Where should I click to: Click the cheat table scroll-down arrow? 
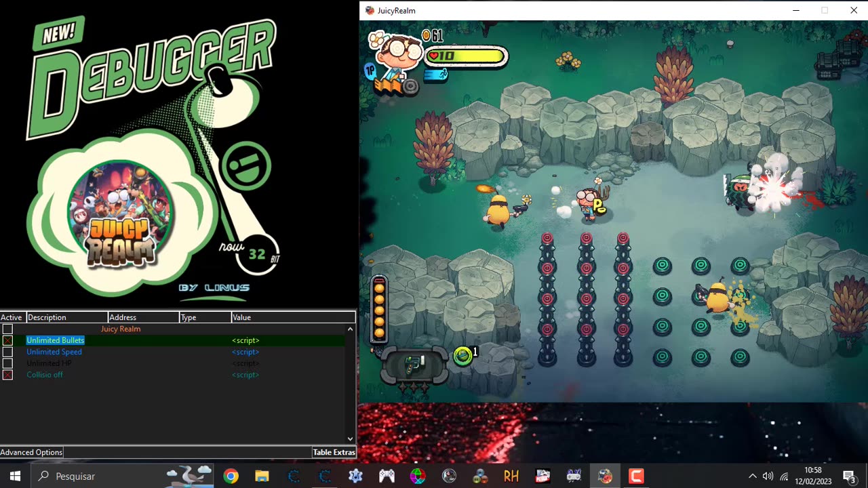(x=350, y=439)
